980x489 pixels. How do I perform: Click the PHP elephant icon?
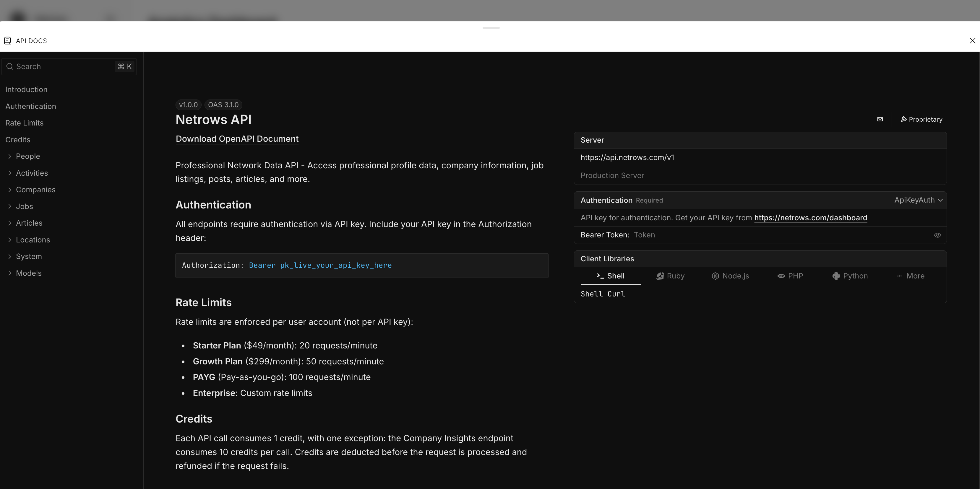(x=781, y=276)
